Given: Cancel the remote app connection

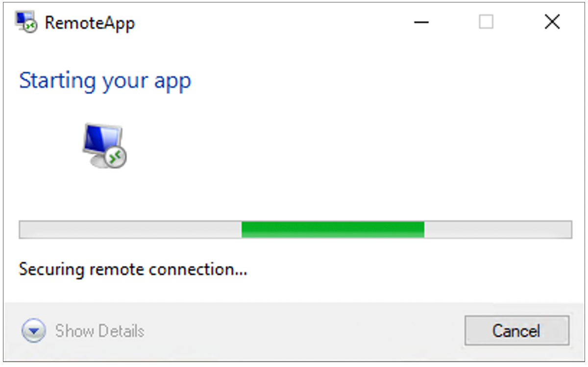Looking at the screenshot, I should (516, 331).
